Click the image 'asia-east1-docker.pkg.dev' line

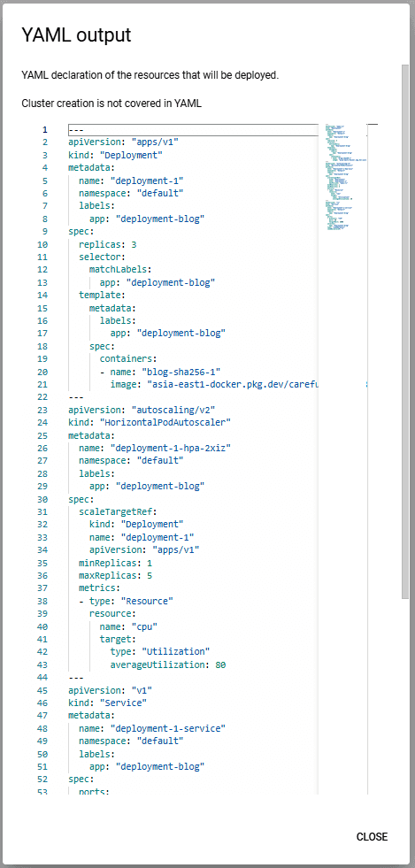213,385
